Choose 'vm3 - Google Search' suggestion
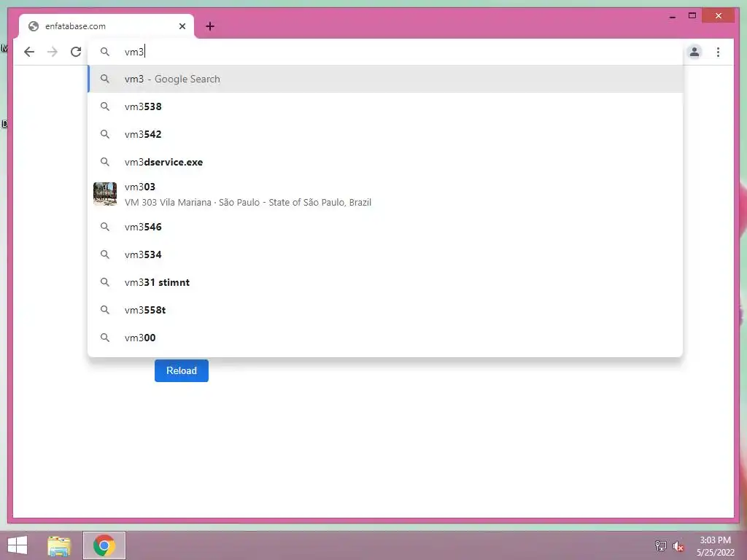747x560 pixels. pyautogui.click(x=385, y=79)
